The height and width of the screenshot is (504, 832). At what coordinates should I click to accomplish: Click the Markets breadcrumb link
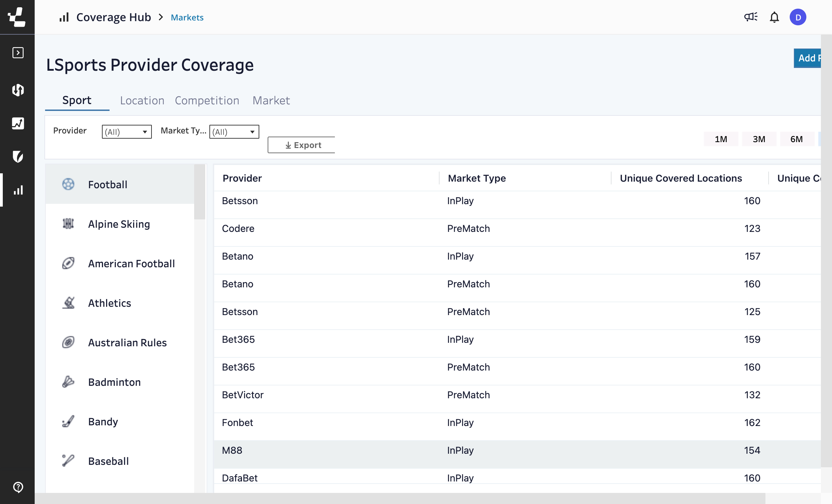pyautogui.click(x=187, y=17)
